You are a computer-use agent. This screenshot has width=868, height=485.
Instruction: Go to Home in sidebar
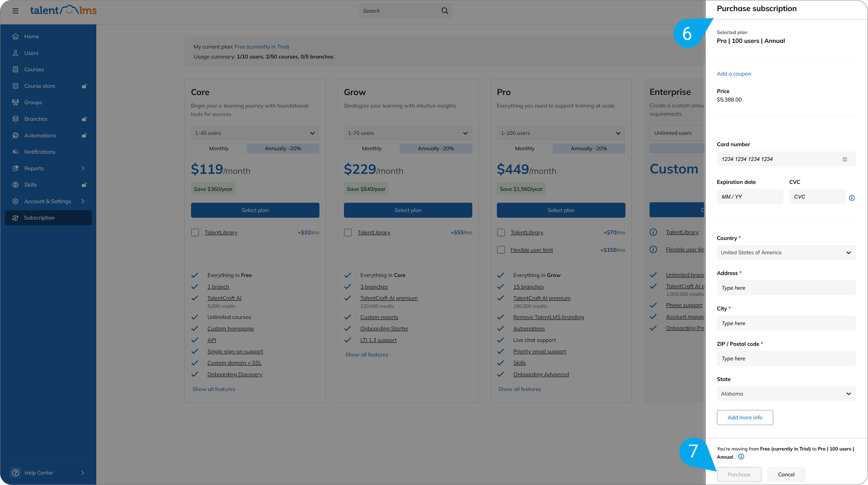[48, 37]
